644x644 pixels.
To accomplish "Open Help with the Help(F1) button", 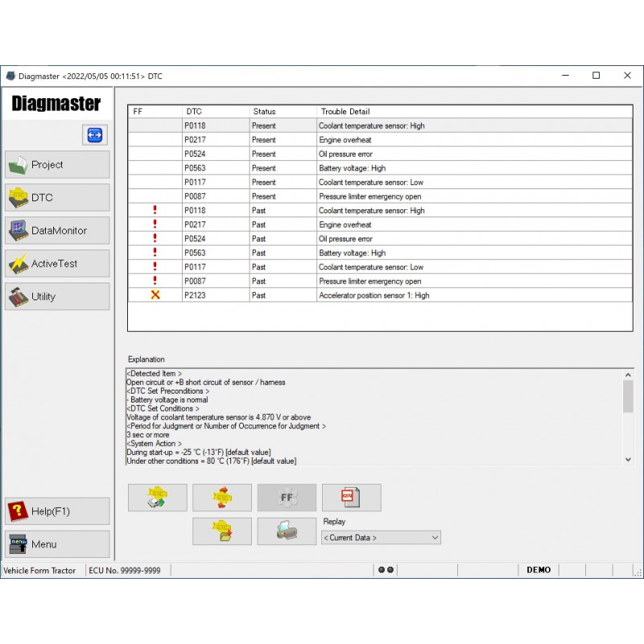I will (56, 510).
